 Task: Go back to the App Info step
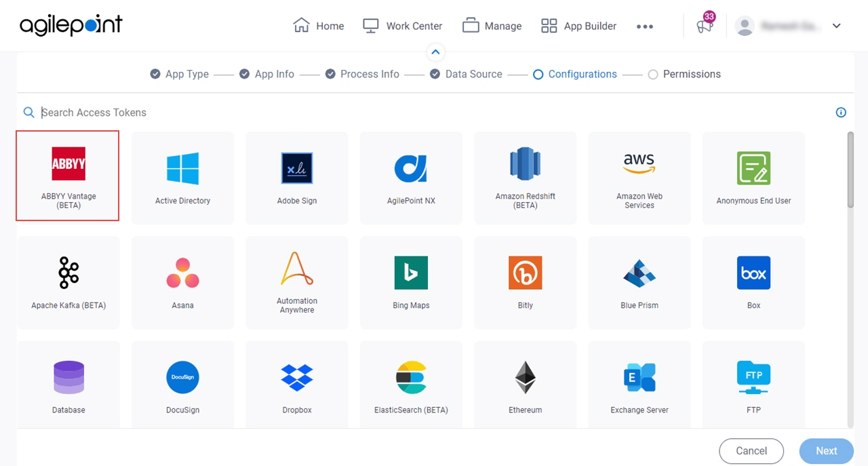pos(267,74)
